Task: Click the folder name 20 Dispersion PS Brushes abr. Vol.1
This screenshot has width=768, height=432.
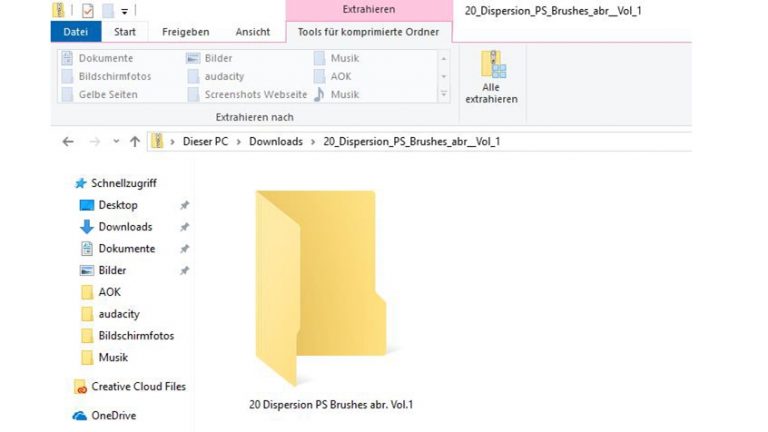Action: 331,405
